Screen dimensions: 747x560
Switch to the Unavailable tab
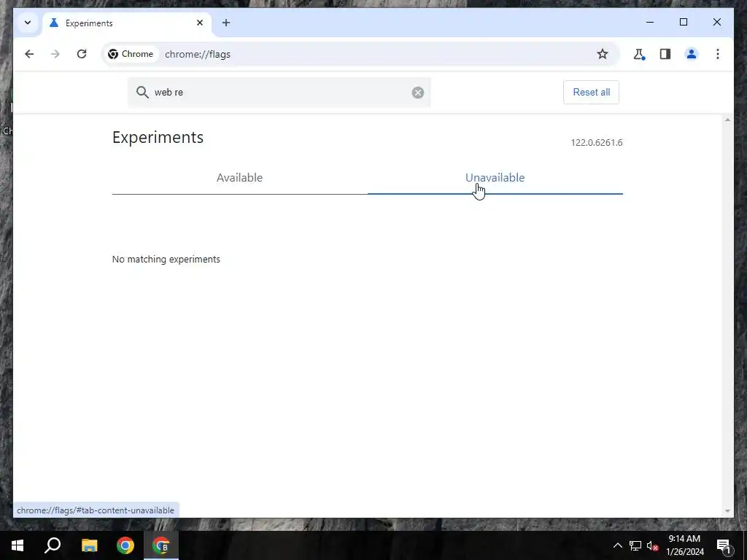(x=495, y=178)
